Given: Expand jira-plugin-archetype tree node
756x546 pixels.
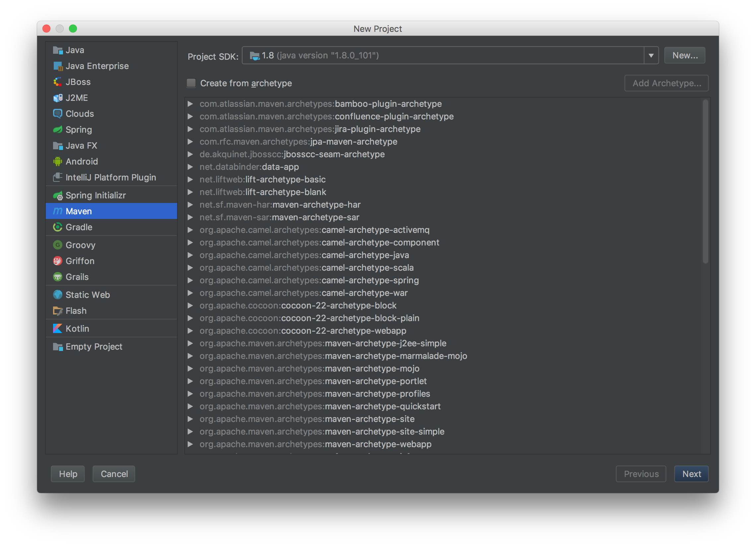Looking at the screenshot, I should (190, 129).
